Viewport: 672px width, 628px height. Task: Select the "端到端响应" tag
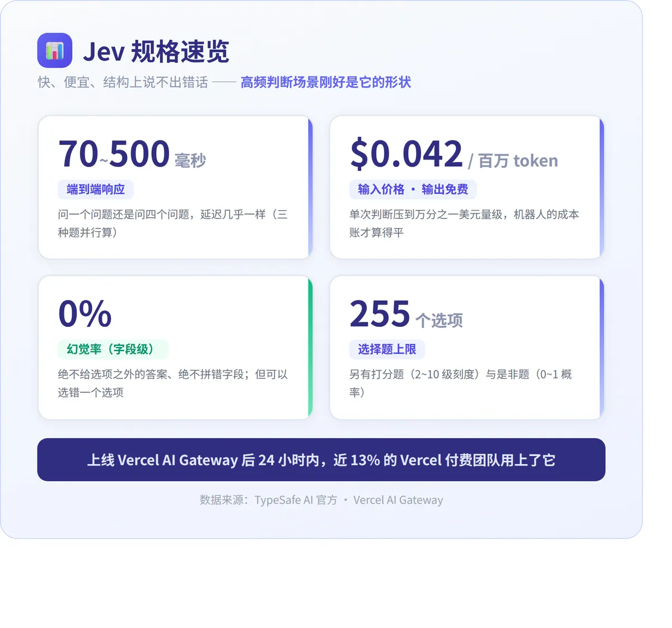(96, 189)
